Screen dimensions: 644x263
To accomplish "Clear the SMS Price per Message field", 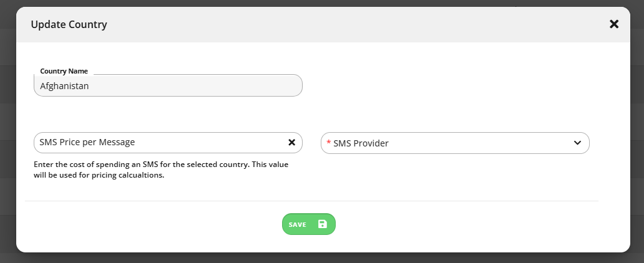I will coord(291,142).
